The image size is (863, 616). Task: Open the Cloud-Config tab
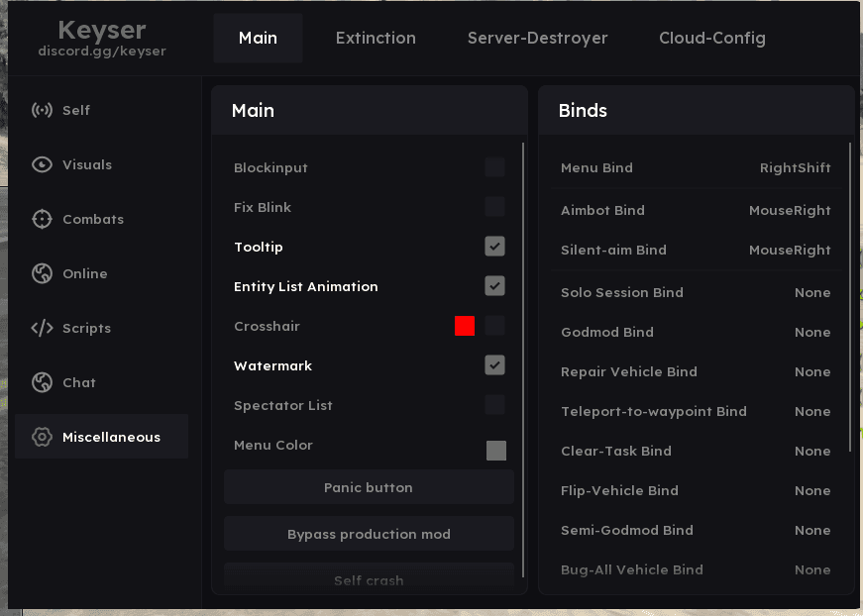pyautogui.click(x=711, y=39)
